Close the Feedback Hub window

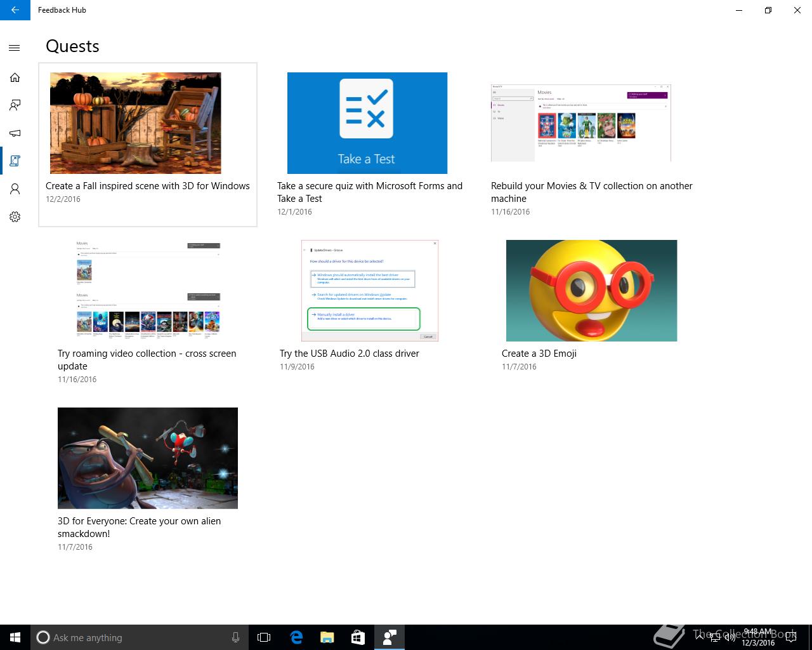(797, 10)
